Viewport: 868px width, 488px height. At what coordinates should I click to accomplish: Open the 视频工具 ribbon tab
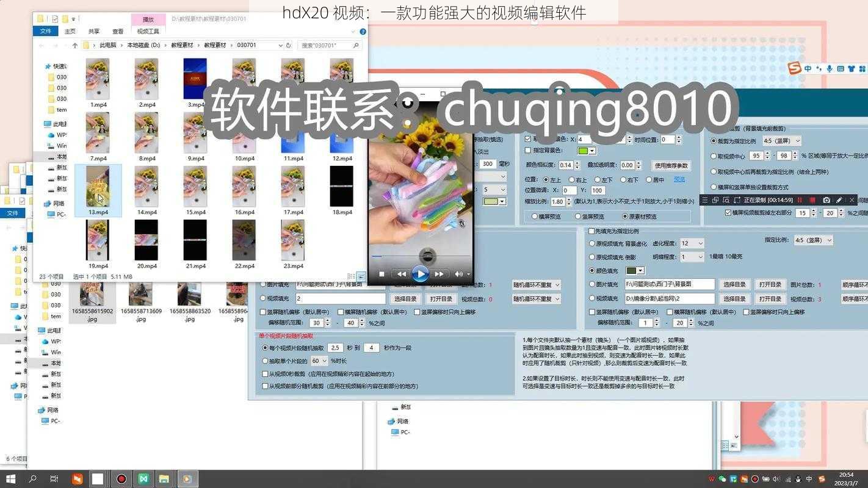(x=148, y=31)
